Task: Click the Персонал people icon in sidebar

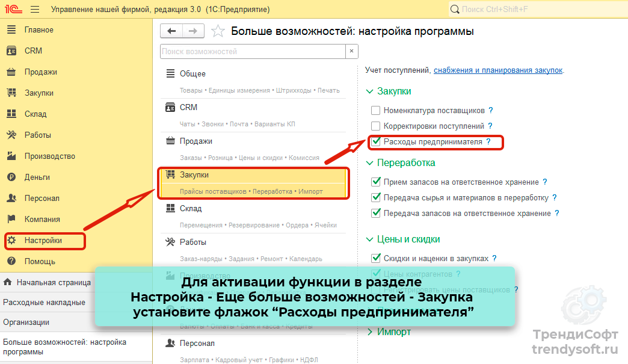Action: 11,198
